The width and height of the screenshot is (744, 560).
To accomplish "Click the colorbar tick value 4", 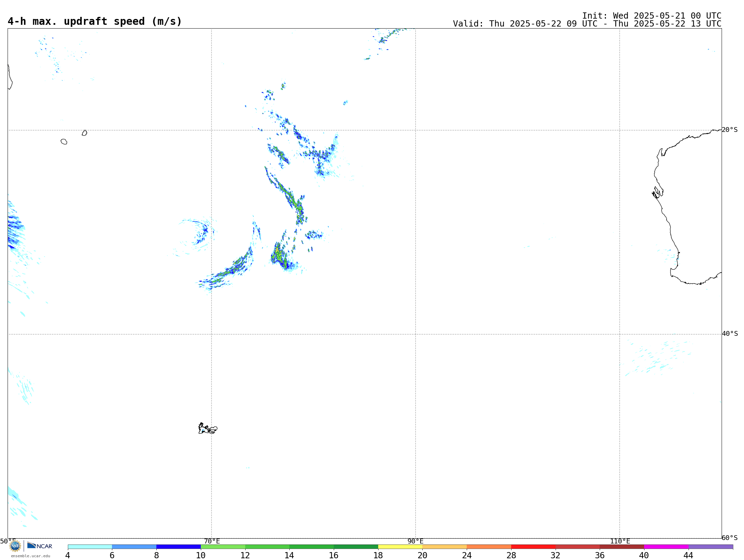I will (x=68, y=555).
